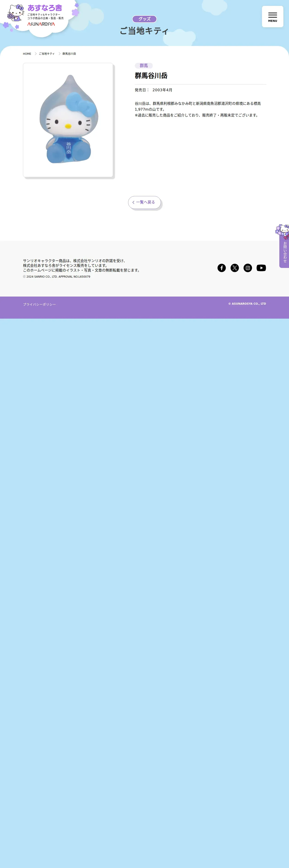The image size is (289, 868).
Task: Click the あすなろ舎 site logo
Action: (45, 8)
